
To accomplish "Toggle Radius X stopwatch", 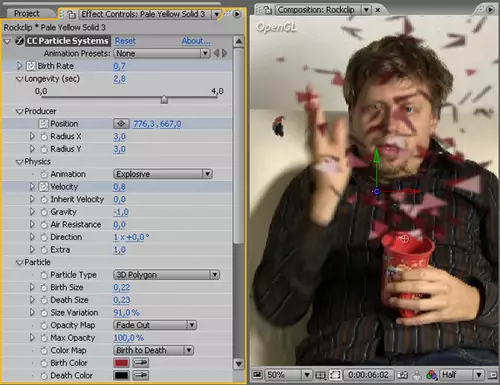I will click(x=44, y=137).
